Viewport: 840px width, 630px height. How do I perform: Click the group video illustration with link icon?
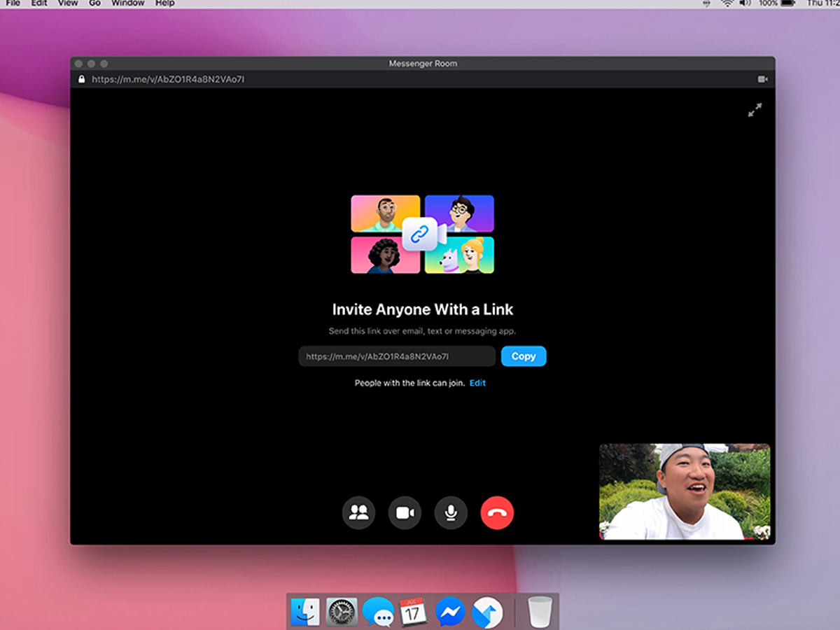[x=422, y=234]
